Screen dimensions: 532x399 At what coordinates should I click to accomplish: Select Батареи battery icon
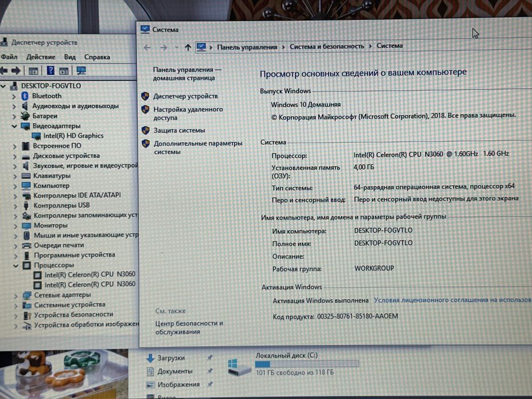click(25, 116)
